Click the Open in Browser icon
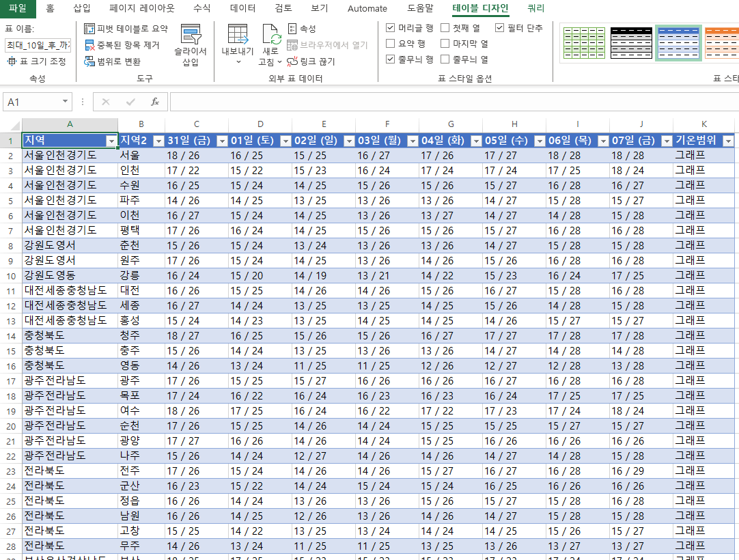The height and width of the screenshot is (560, 739). [x=292, y=45]
